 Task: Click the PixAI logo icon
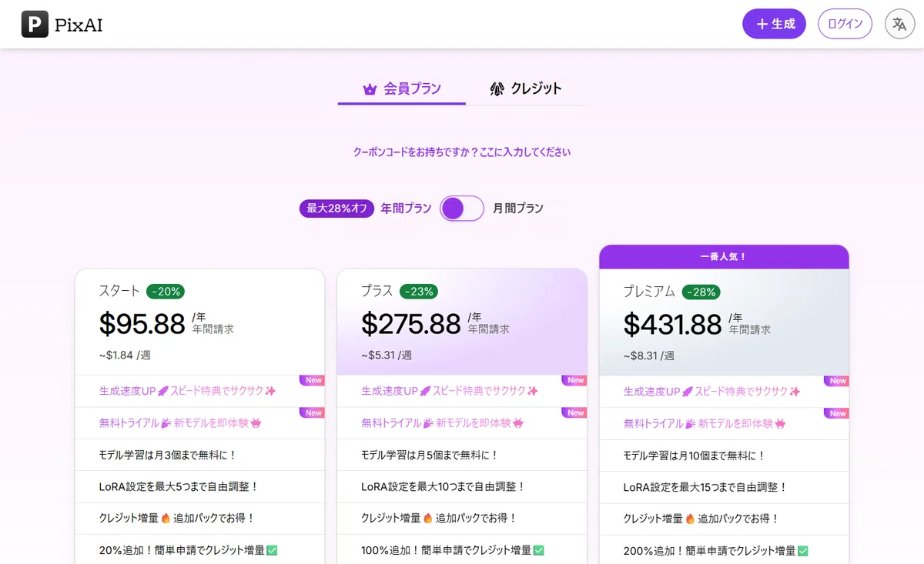(35, 25)
